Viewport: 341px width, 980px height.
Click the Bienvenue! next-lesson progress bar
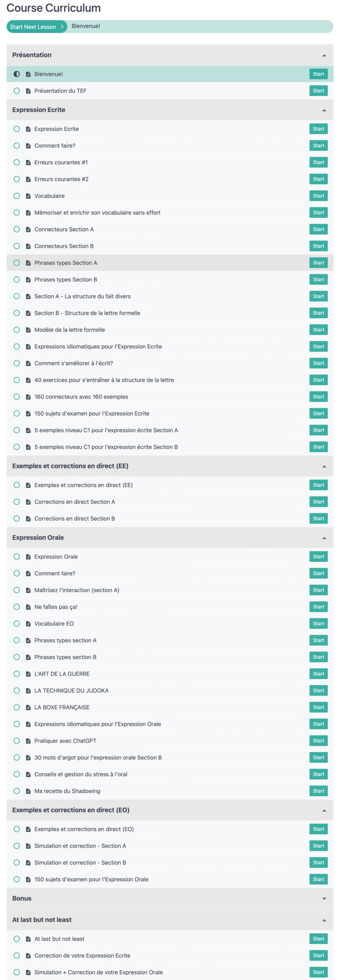click(x=199, y=26)
